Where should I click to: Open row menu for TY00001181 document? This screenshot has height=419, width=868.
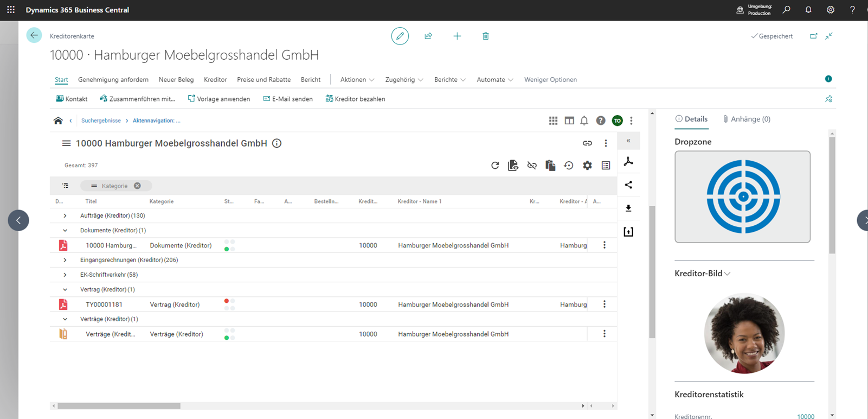tap(605, 304)
